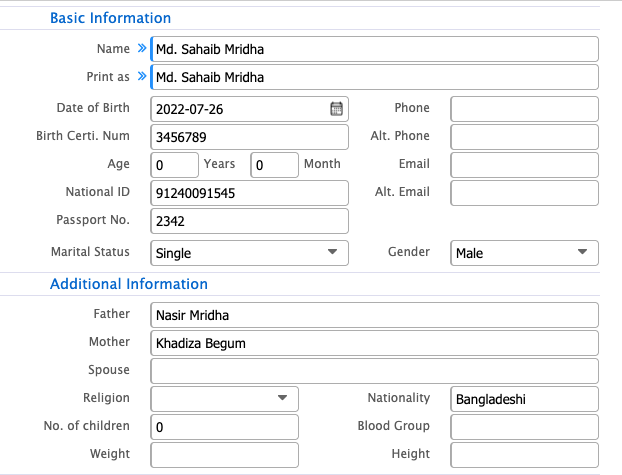Expand the Religion dropdown
This screenshot has width=622, height=475.
[224, 399]
